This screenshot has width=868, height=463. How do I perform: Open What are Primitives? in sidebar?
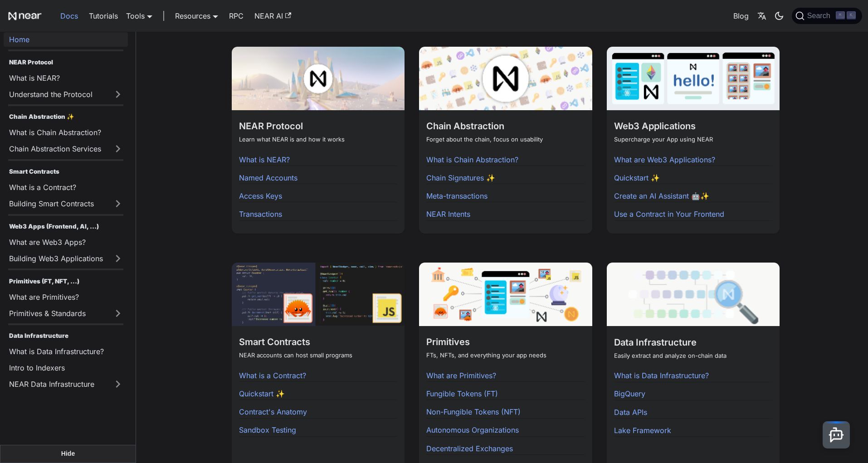pyautogui.click(x=44, y=297)
